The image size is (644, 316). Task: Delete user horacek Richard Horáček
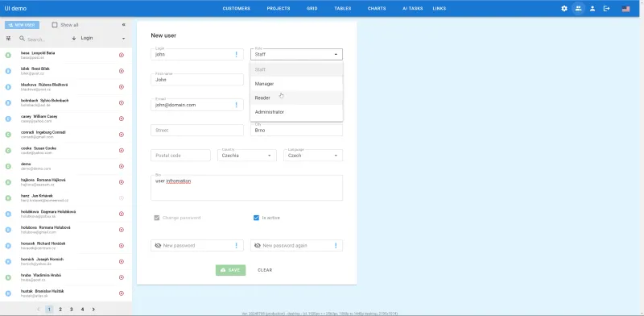coord(122,246)
